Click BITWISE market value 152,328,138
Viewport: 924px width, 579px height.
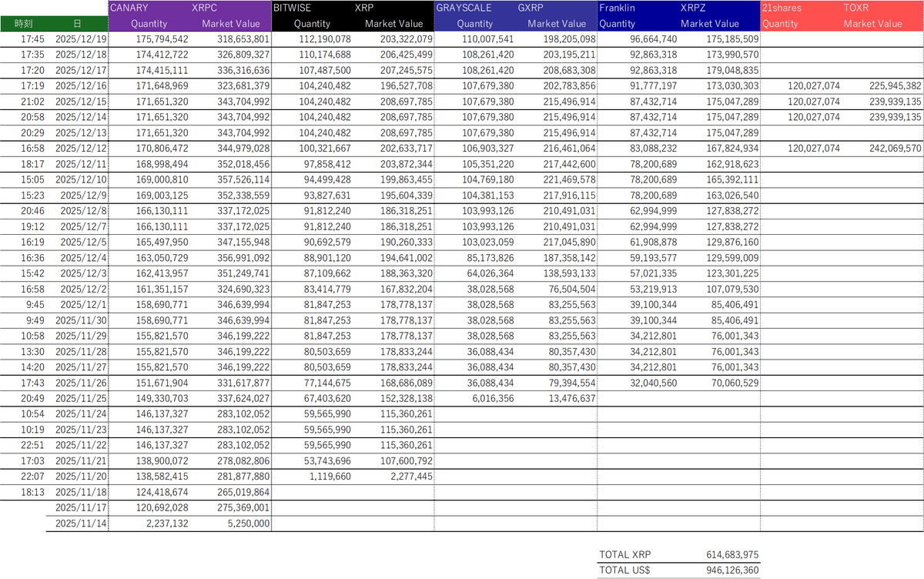pyautogui.click(x=406, y=399)
